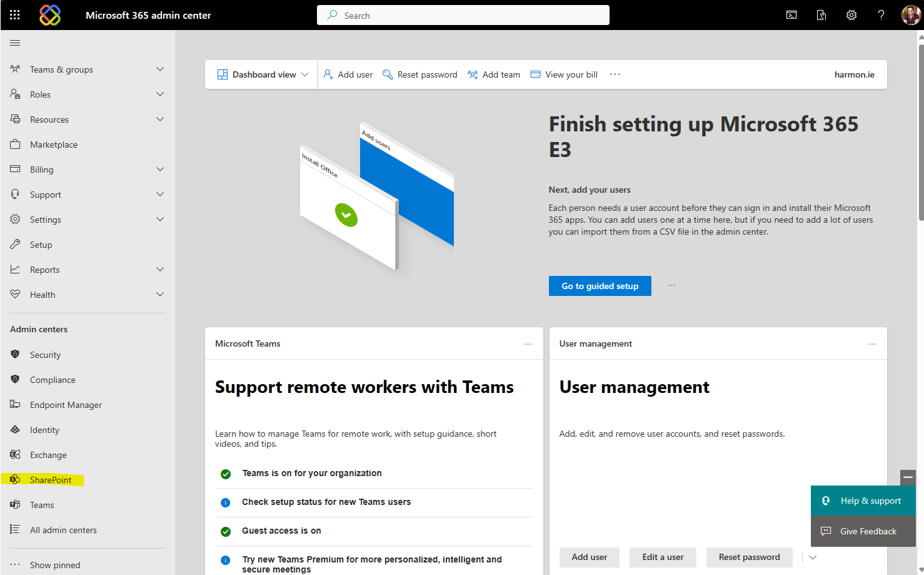
Task: Click Add user button in User management card
Action: [590, 557]
